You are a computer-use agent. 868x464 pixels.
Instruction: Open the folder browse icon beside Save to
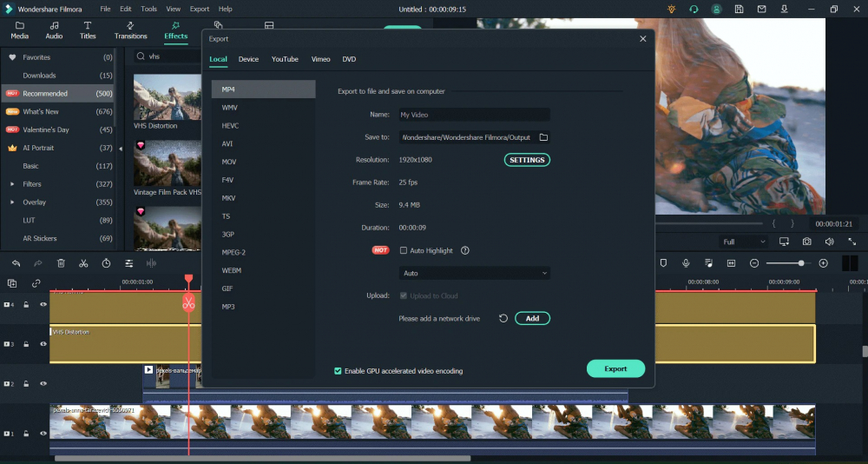click(x=543, y=137)
